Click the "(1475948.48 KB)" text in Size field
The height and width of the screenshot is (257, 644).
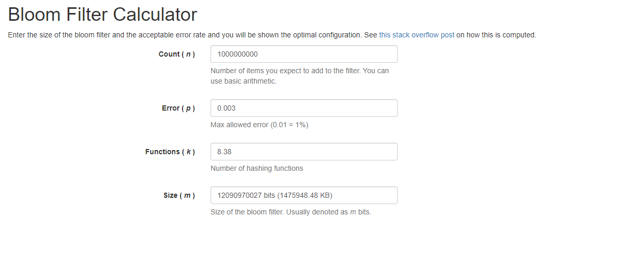point(305,195)
